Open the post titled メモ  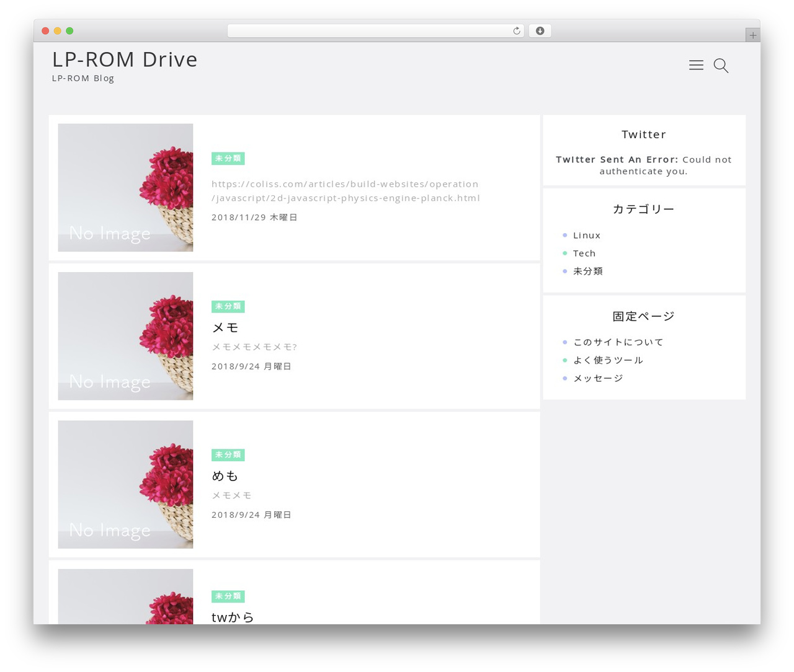pos(225,327)
